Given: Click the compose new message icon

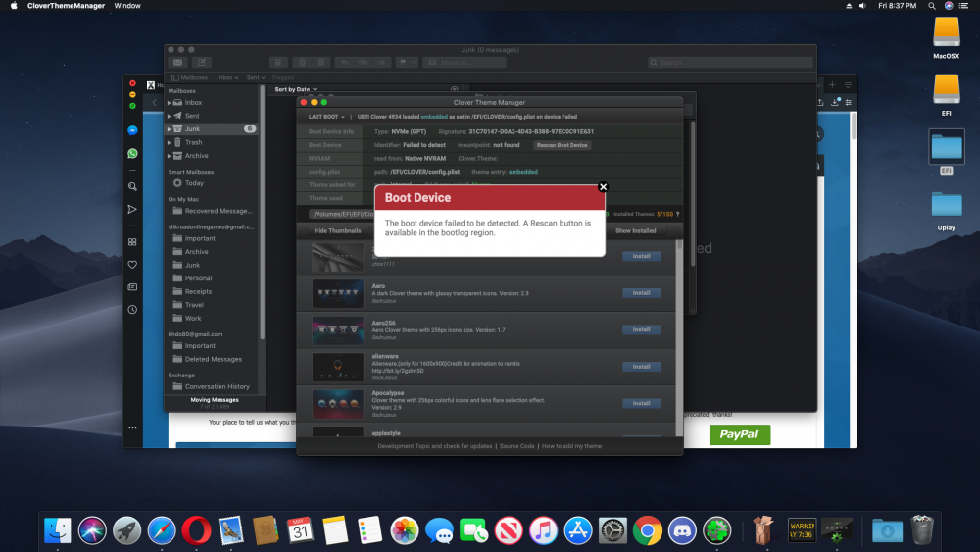Looking at the screenshot, I should click(202, 63).
